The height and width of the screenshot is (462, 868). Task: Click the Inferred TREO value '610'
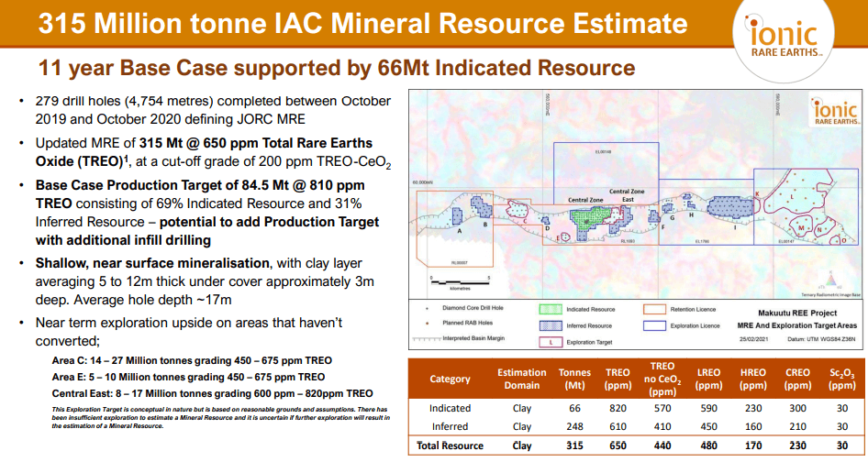coord(618,426)
